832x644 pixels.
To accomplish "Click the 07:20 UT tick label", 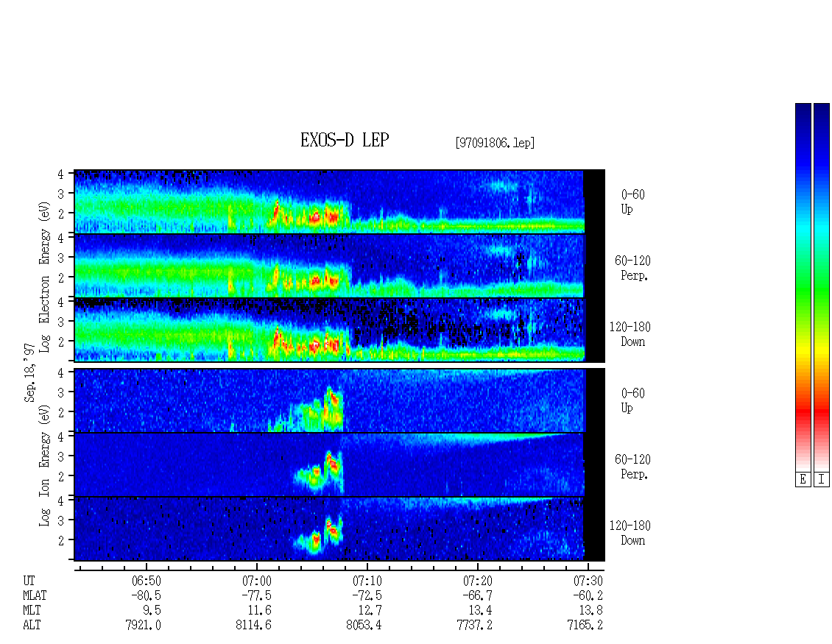I will [x=478, y=581].
